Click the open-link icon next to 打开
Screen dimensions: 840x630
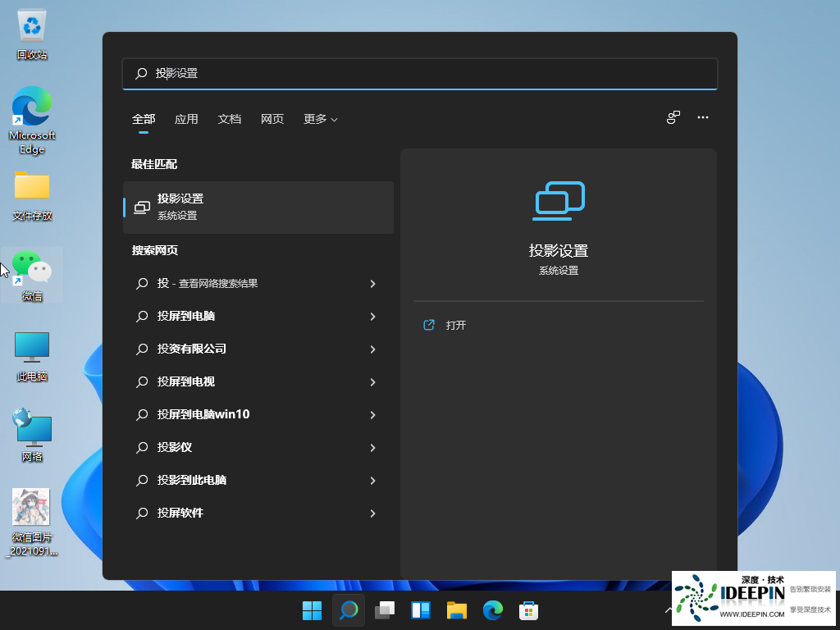(x=429, y=325)
